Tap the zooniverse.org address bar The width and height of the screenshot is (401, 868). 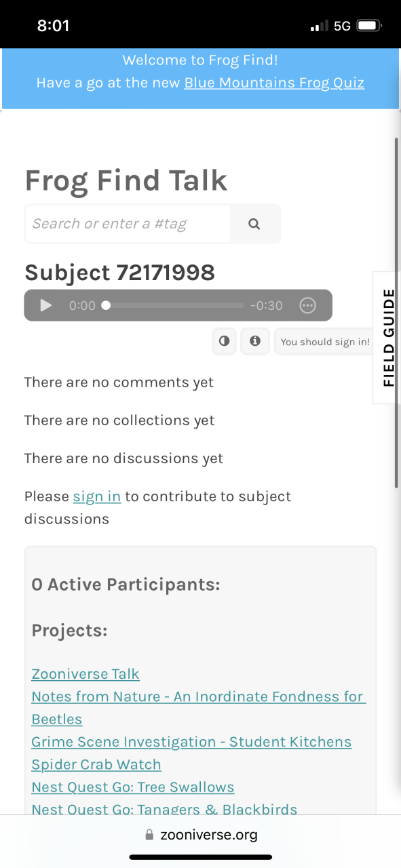[201, 835]
